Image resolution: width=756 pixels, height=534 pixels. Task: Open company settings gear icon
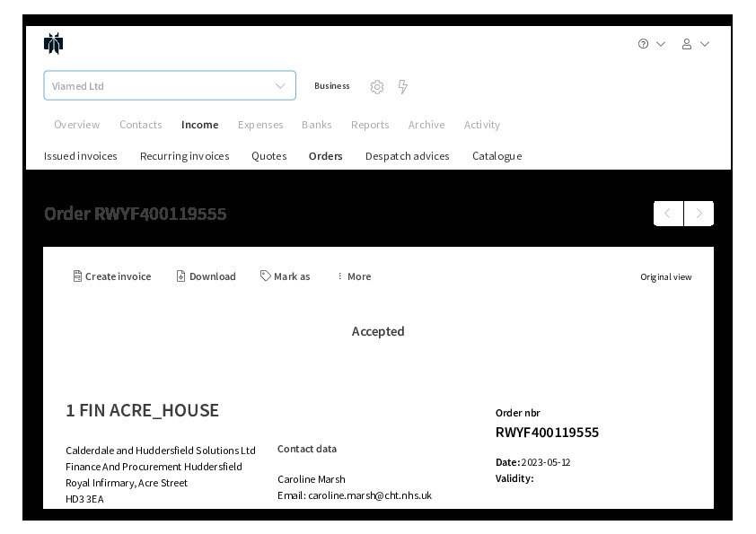(377, 87)
